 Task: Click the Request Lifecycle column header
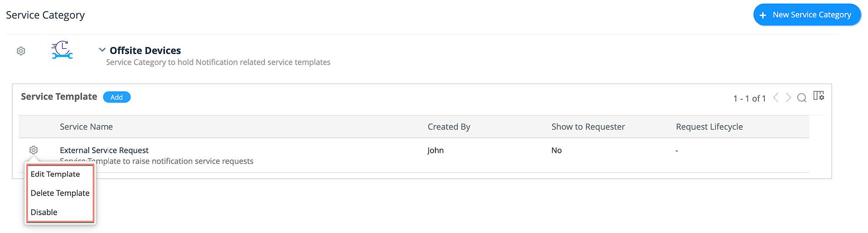[x=709, y=127]
